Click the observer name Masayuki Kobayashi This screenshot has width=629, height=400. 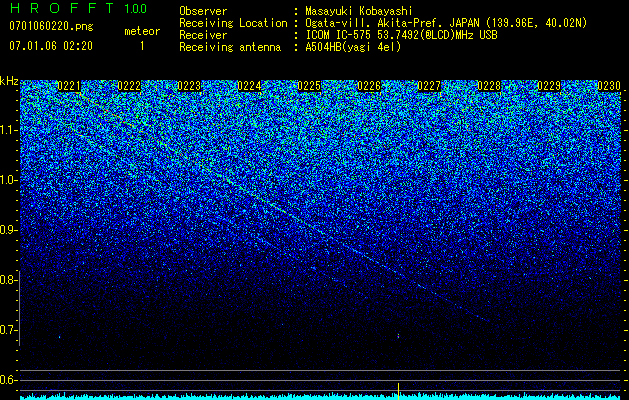coord(359,11)
